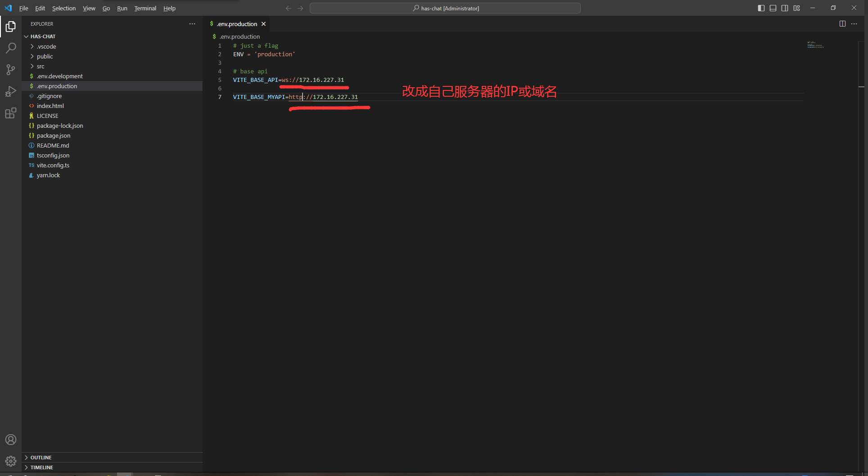
Task: Open the Customize Layout icon
Action: pyautogui.click(x=797, y=8)
